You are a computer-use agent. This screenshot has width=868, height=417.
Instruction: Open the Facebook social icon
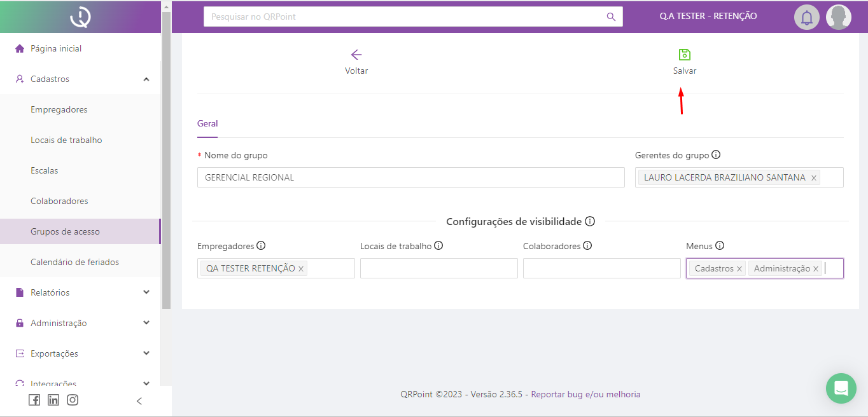34,400
